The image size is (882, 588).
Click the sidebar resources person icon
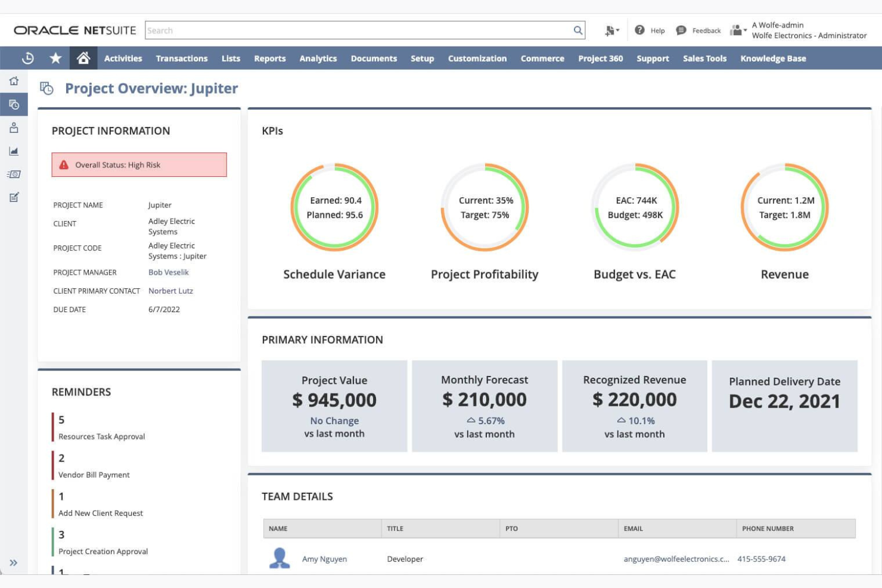14,127
